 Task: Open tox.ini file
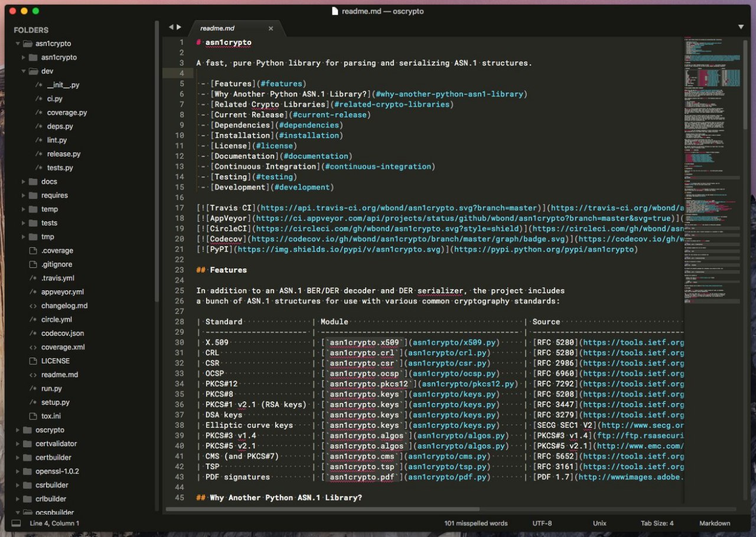coord(51,417)
